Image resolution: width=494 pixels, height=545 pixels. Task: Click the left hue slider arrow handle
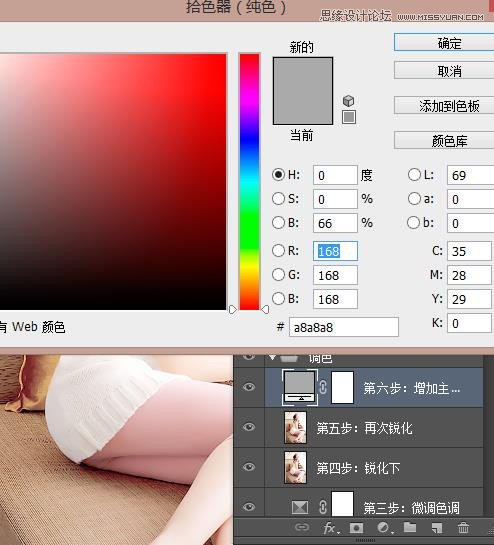point(233,309)
